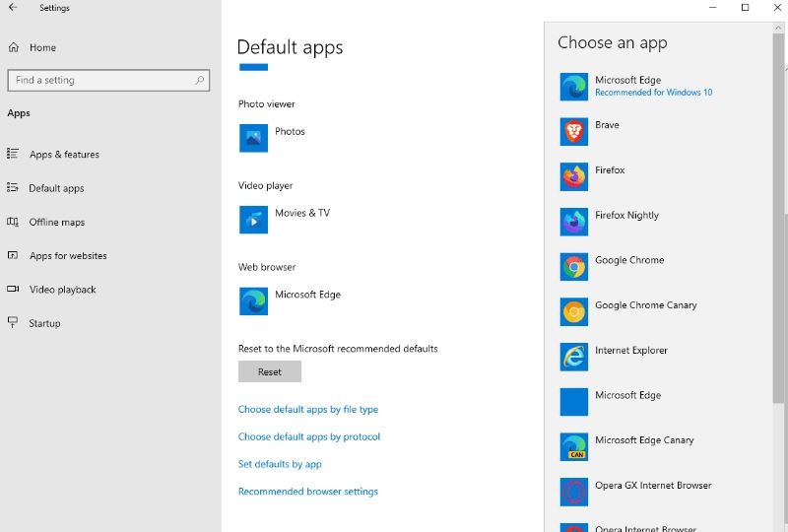Screen dimensions: 788x532
Task: Select the blank-icon Microsoft Edge entry
Action: [574, 402]
